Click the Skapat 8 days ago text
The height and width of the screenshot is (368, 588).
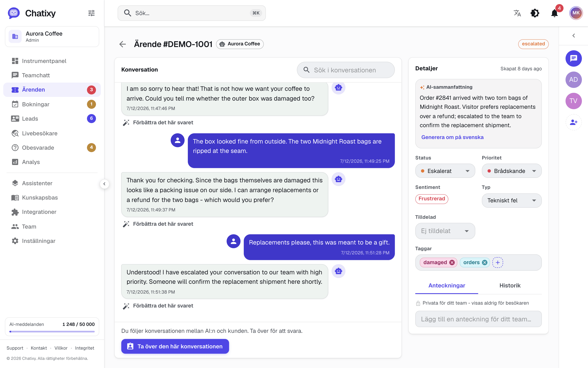pos(521,69)
